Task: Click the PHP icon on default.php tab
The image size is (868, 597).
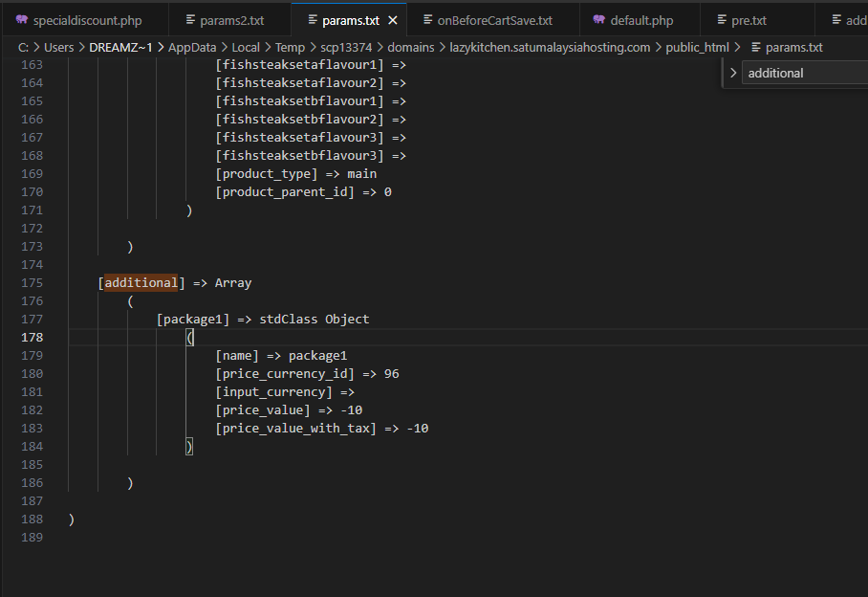Action: (598, 20)
